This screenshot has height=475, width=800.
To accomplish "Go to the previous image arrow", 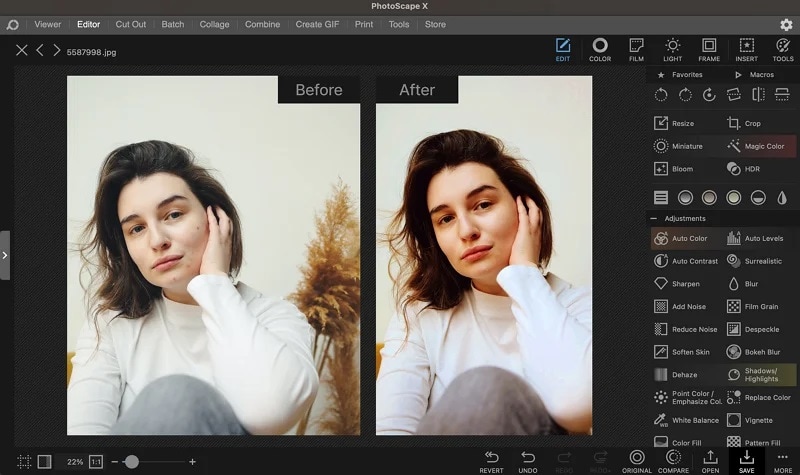I will coord(40,51).
